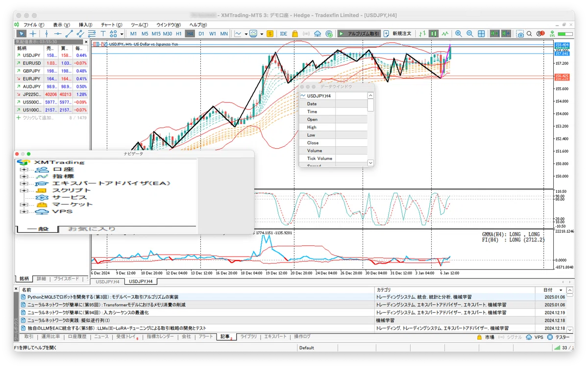Open the Help menu

click(x=198, y=25)
